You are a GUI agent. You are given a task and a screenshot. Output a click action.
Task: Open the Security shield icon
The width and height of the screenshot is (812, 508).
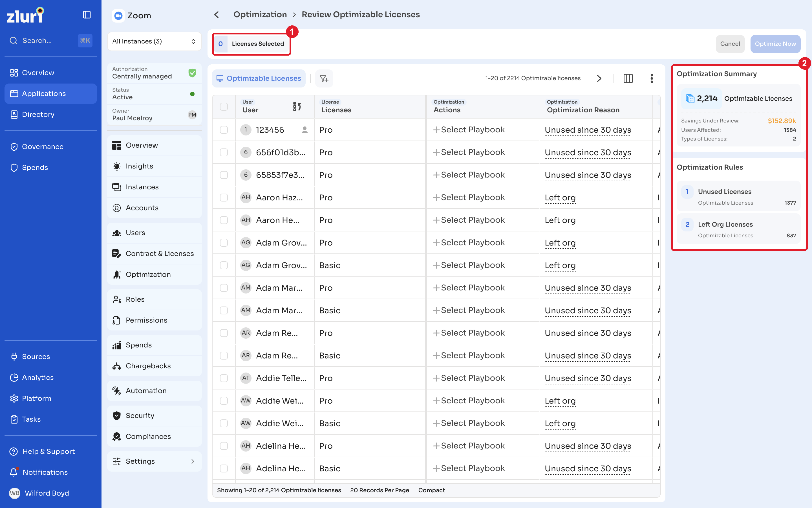pyautogui.click(x=117, y=415)
